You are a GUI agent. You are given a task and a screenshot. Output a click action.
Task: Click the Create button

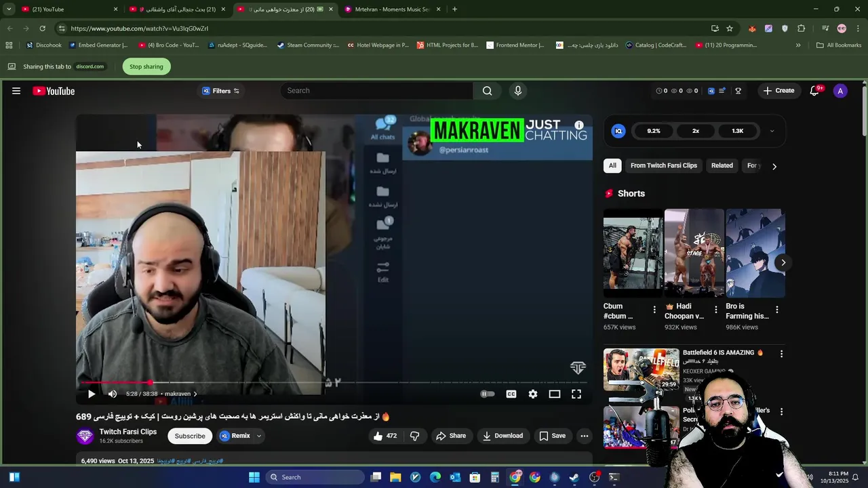click(778, 91)
